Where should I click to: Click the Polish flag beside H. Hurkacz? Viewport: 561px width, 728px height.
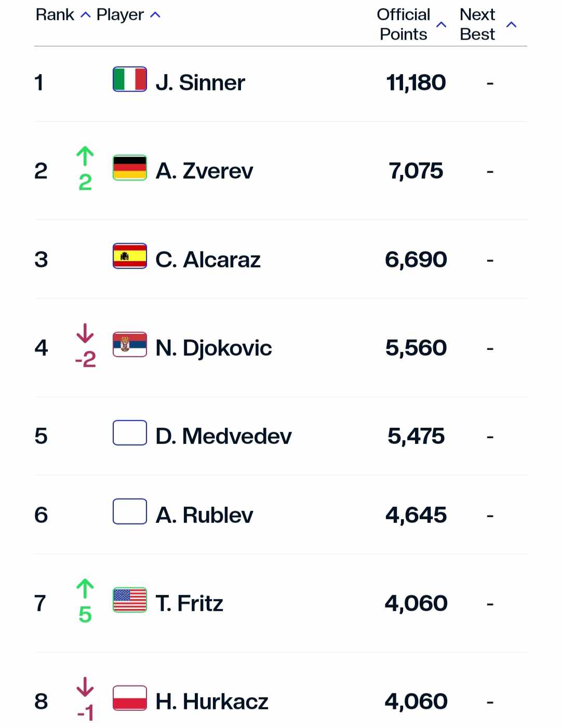tap(130, 698)
